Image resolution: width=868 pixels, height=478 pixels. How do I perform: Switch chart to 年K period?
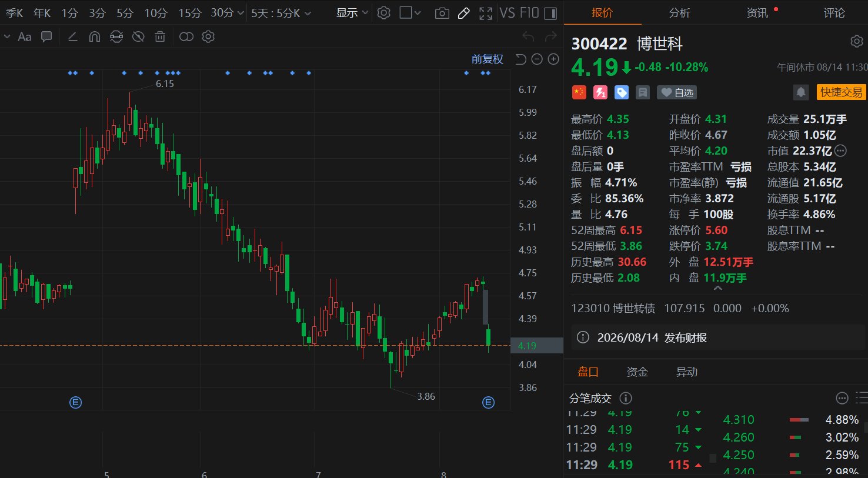[42, 13]
